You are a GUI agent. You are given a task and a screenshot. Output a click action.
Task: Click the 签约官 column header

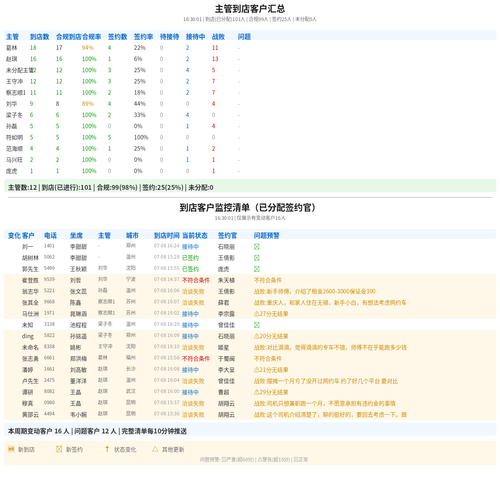coord(227,235)
